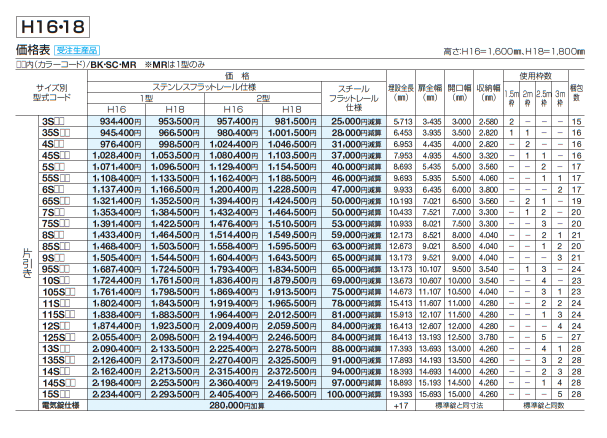Click price 2,234,400円

[x=117, y=394]
